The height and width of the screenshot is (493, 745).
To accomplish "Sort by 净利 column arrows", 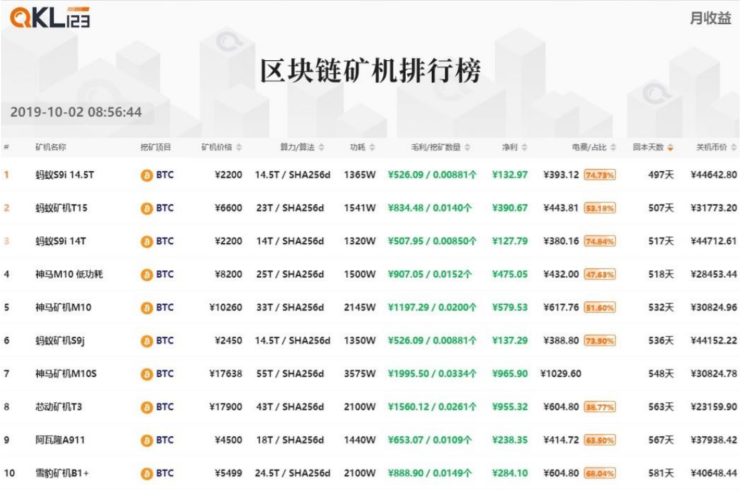I will click(x=525, y=147).
